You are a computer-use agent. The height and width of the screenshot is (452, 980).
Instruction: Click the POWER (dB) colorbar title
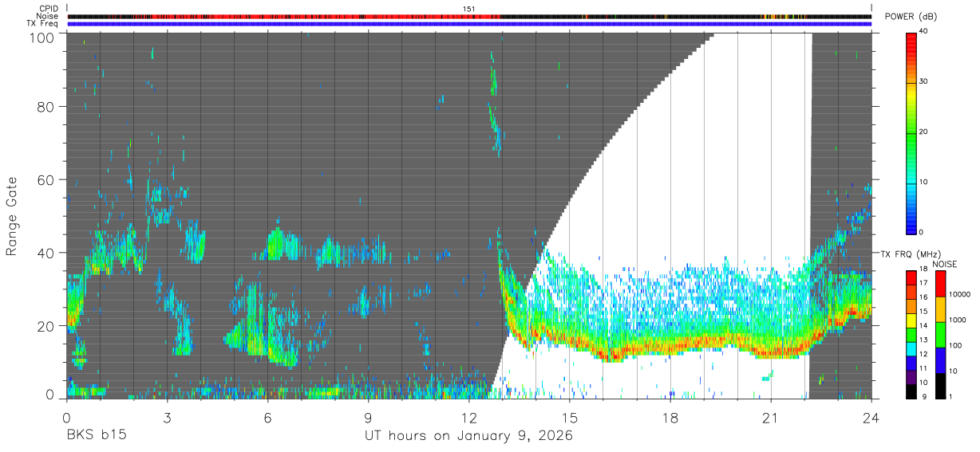(x=911, y=17)
